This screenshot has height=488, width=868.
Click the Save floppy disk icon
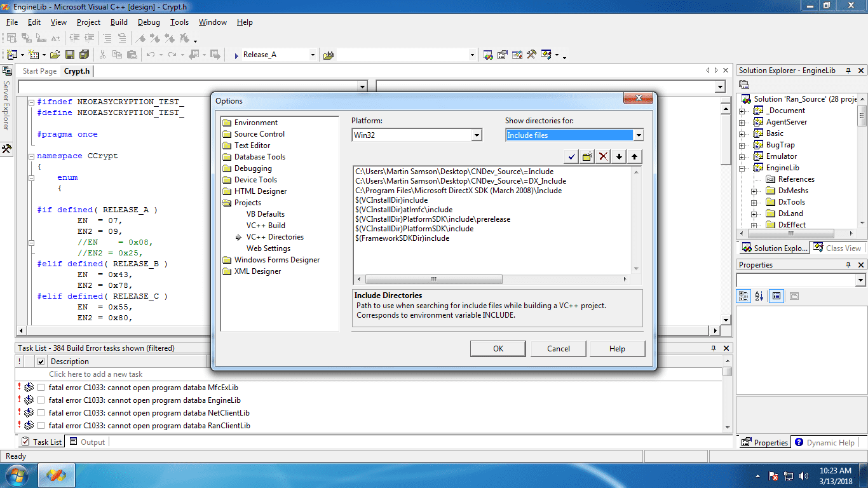tap(70, 55)
